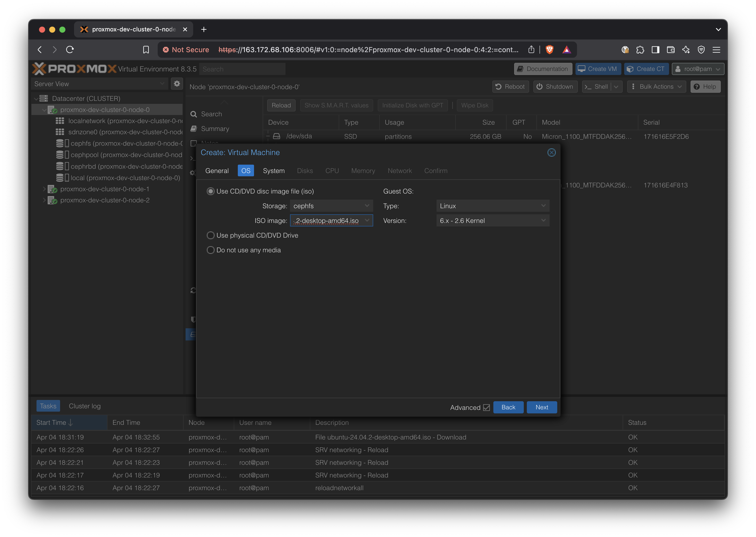Open the browser extensions puzzle icon

640,50
